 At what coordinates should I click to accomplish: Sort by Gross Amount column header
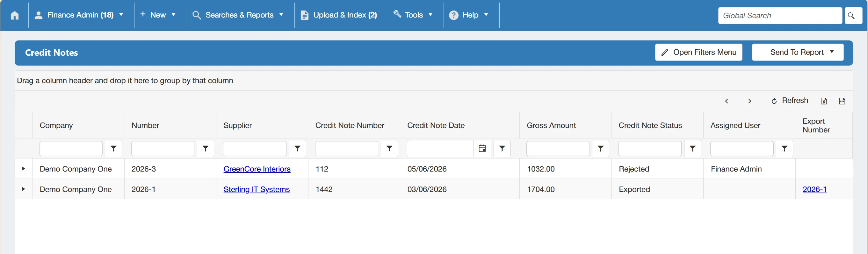[551, 125]
